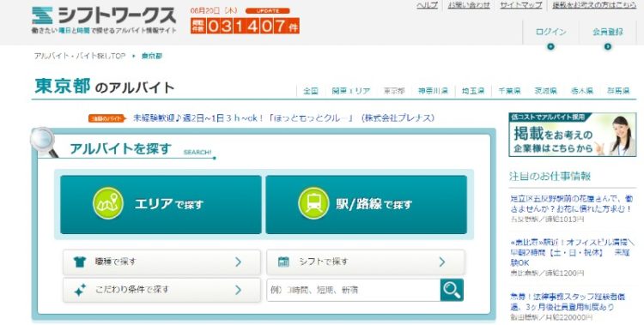Click the ログイン button
Viewport: 644px width, 325px height.
pyautogui.click(x=550, y=32)
